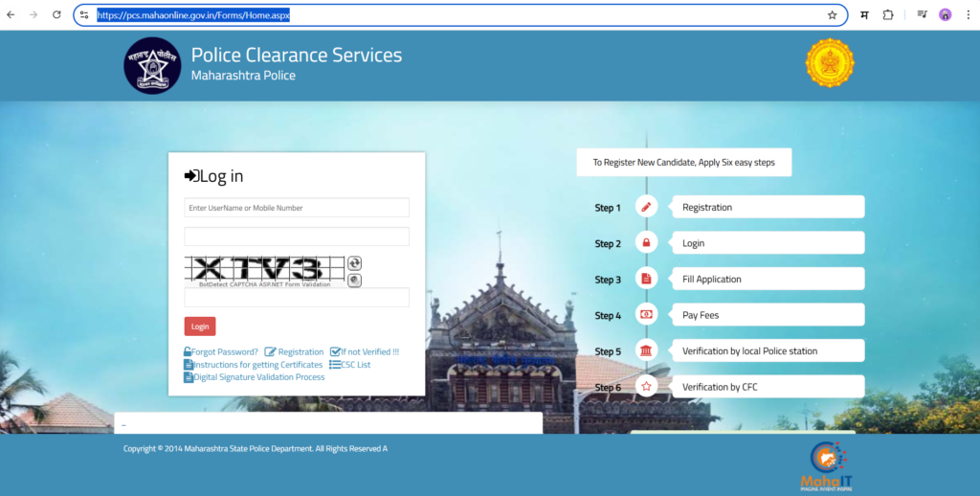Viewport: 980px width, 496px height.
Task: Open the browser Extensions puzzle icon
Action: (888, 15)
